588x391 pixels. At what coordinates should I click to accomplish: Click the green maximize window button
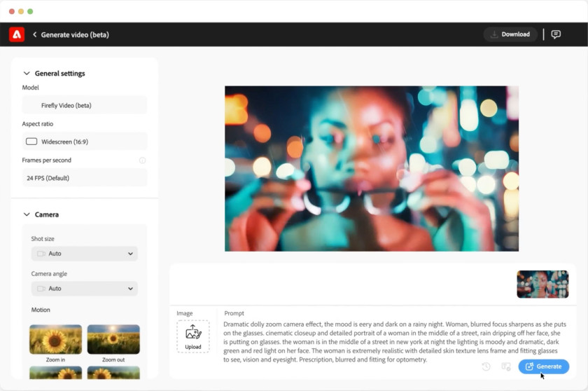[30, 12]
